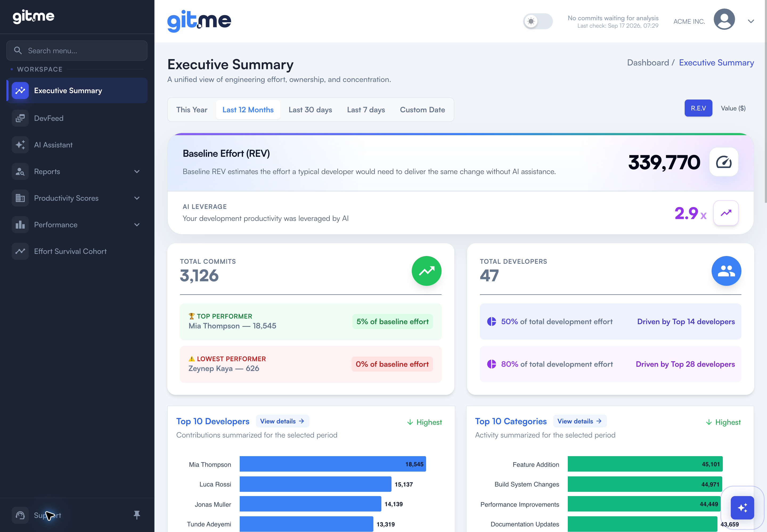Click the Productivity Scores building icon
The height and width of the screenshot is (532, 767).
click(20, 198)
